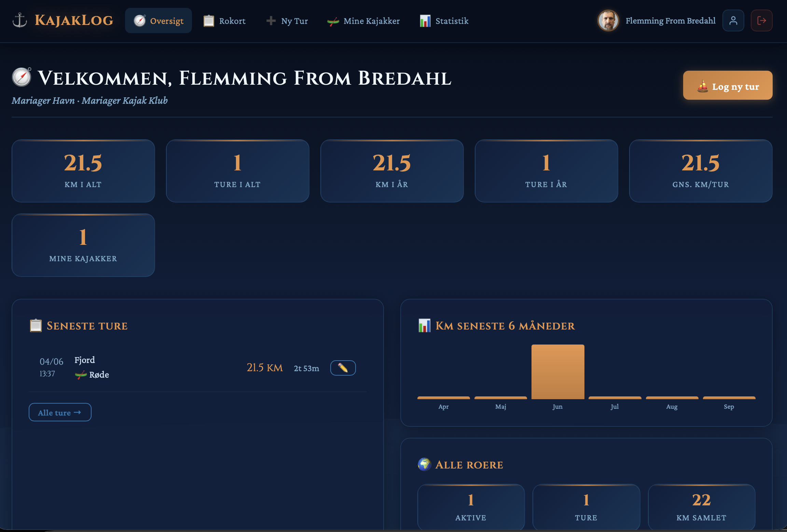Click the red logout icon button

point(761,20)
